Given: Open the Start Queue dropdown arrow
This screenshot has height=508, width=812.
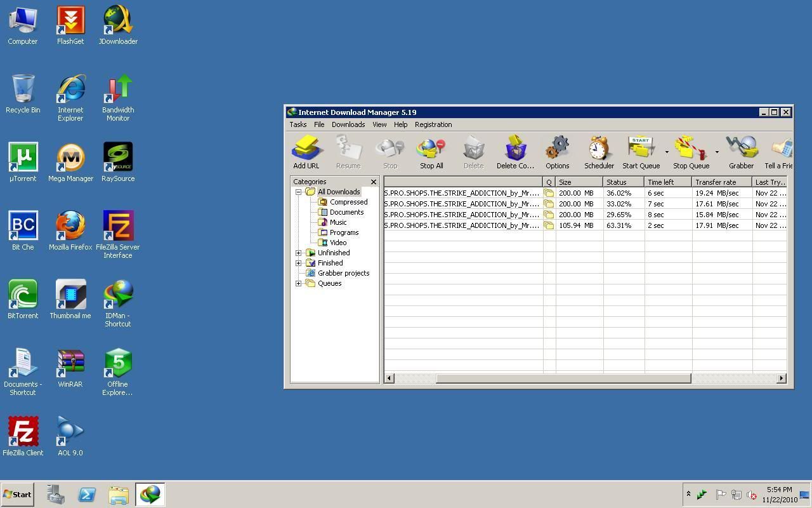Looking at the screenshot, I should point(667,152).
